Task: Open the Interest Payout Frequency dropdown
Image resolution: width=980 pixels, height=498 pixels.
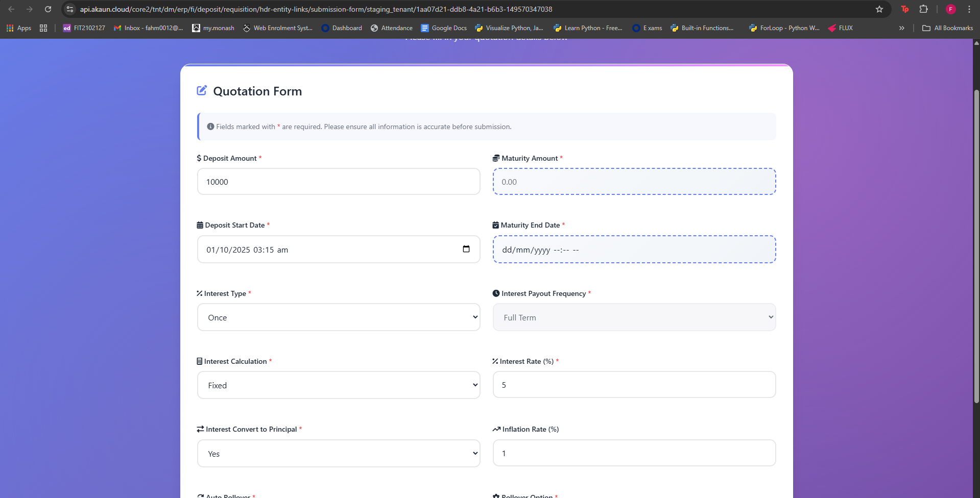Action: tap(634, 317)
